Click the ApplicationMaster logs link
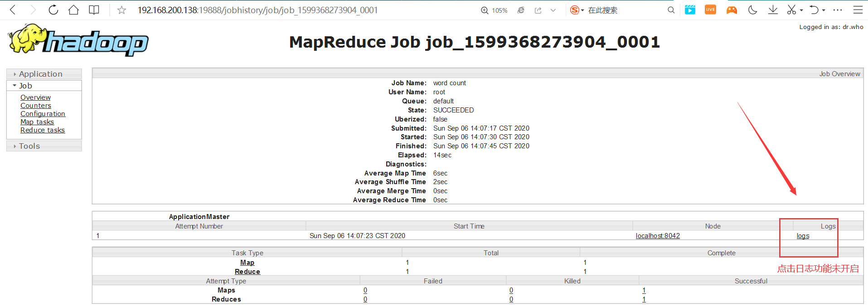 [803, 236]
